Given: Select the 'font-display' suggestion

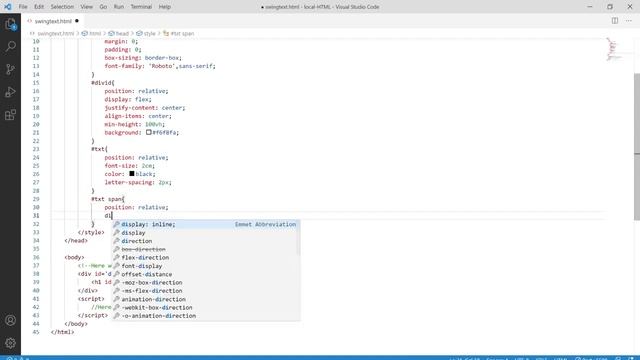Looking at the screenshot, I should pyautogui.click(x=206, y=266).
